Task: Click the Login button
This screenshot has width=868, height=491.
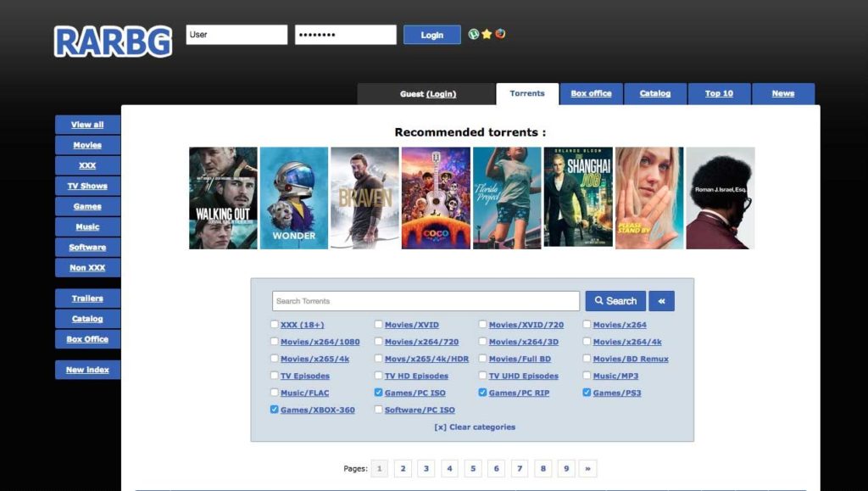Action: pos(431,34)
